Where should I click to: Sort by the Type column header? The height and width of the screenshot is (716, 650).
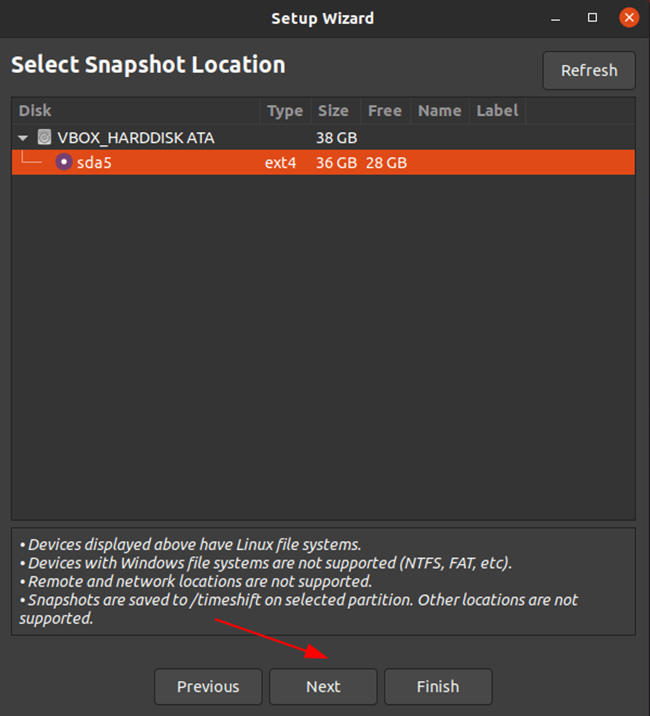(x=285, y=111)
